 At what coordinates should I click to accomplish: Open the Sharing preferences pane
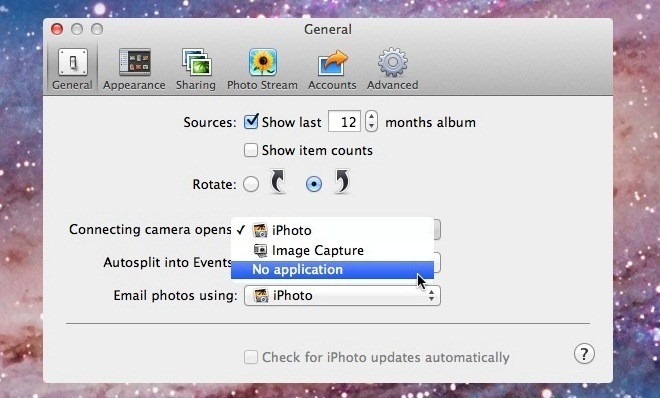tap(196, 69)
